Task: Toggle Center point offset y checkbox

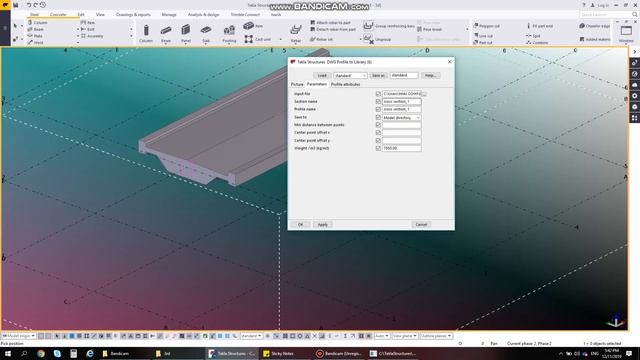Action: point(378,140)
